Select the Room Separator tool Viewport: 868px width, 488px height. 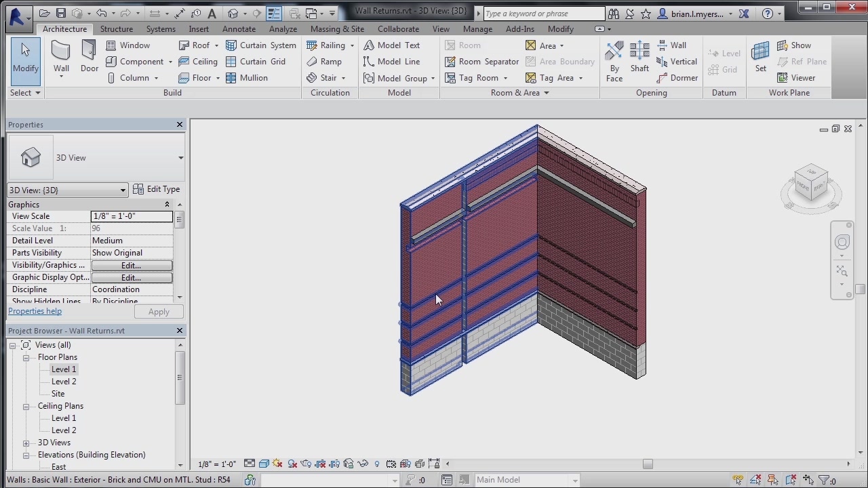point(481,62)
